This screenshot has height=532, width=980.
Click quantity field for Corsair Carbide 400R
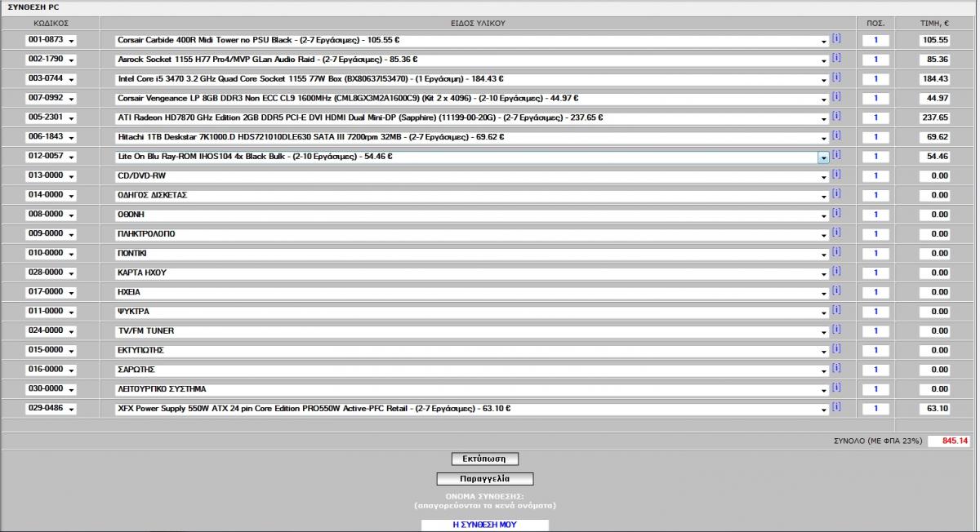(875, 40)
